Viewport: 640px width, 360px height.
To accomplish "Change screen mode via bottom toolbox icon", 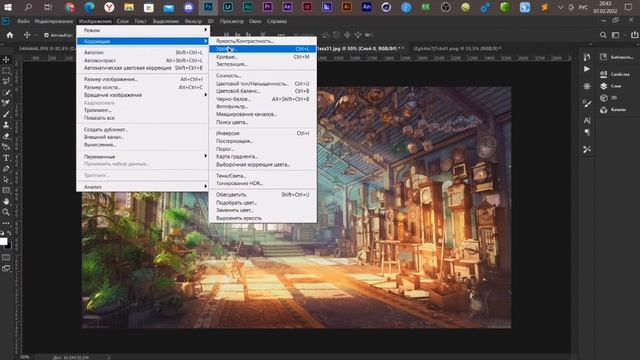I will 6,268.
